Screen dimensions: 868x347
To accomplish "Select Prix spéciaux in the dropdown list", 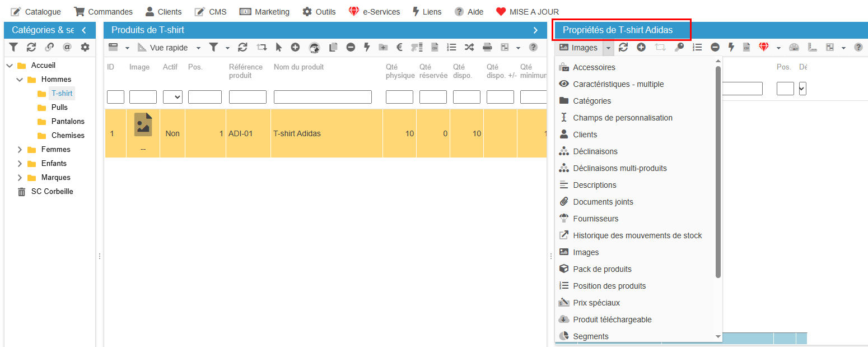I will tap(596, 303).
